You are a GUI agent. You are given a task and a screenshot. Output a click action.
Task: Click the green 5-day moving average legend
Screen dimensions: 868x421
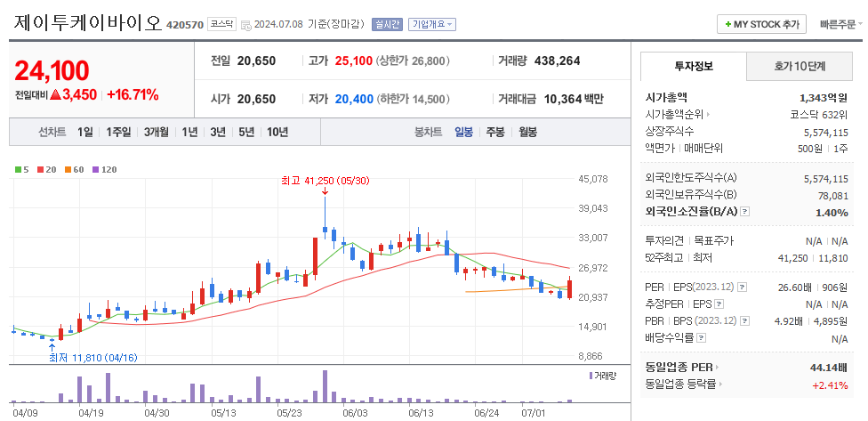(21, 169)
